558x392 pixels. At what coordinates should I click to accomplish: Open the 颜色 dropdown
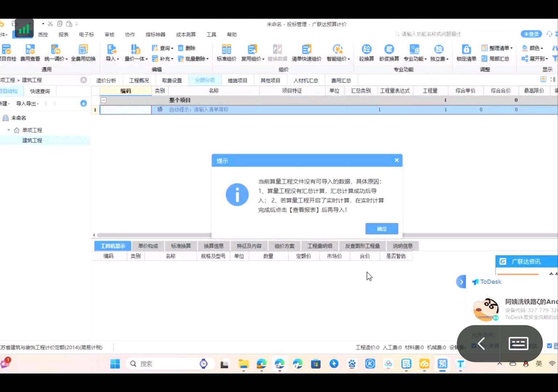point(533,48)
